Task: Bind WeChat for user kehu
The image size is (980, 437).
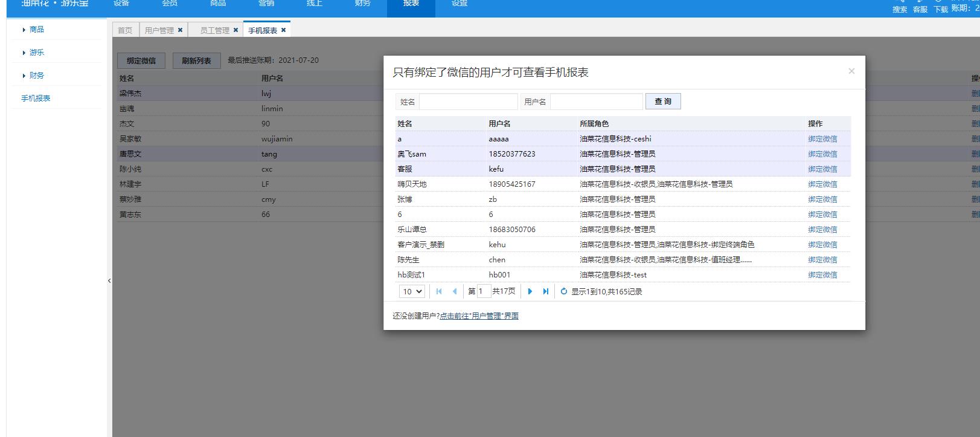Action: point(822,244)
